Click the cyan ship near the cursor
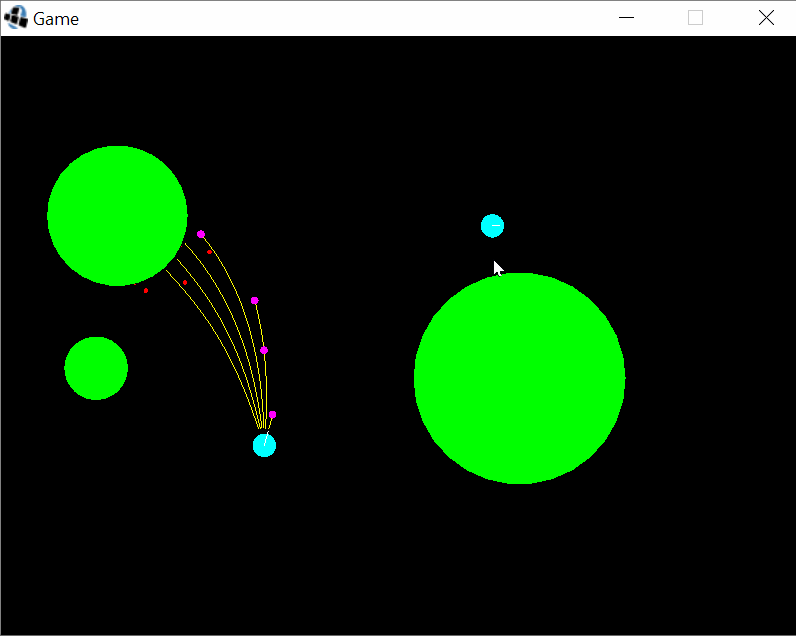 492,226
